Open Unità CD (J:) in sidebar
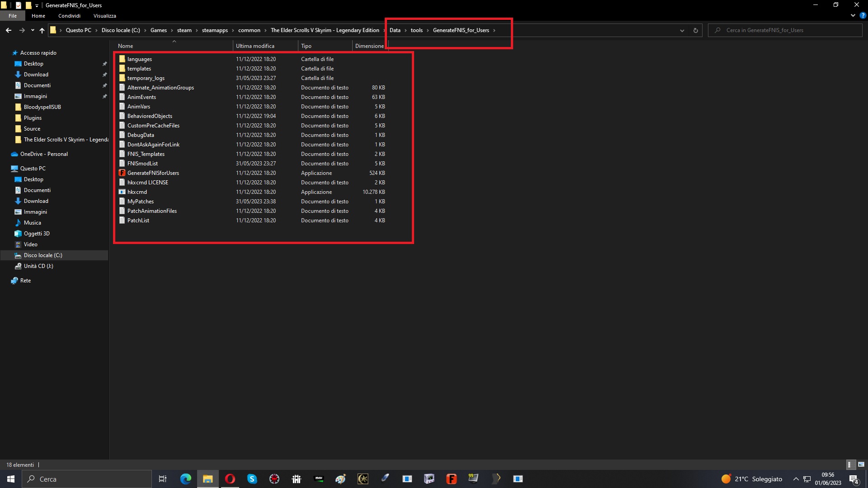This screenshot has width=868, height=488. pos(38,266)
